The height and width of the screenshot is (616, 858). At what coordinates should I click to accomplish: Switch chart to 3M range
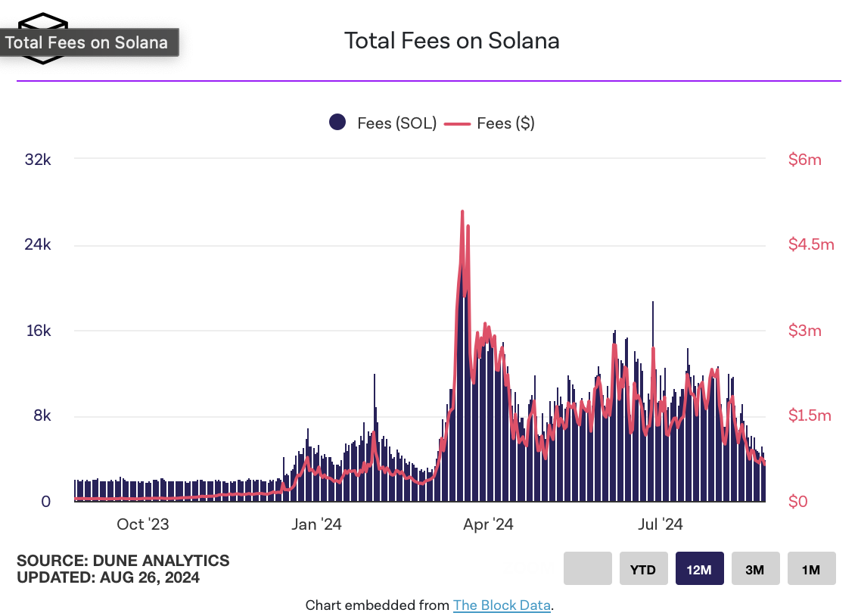(754, 569)
